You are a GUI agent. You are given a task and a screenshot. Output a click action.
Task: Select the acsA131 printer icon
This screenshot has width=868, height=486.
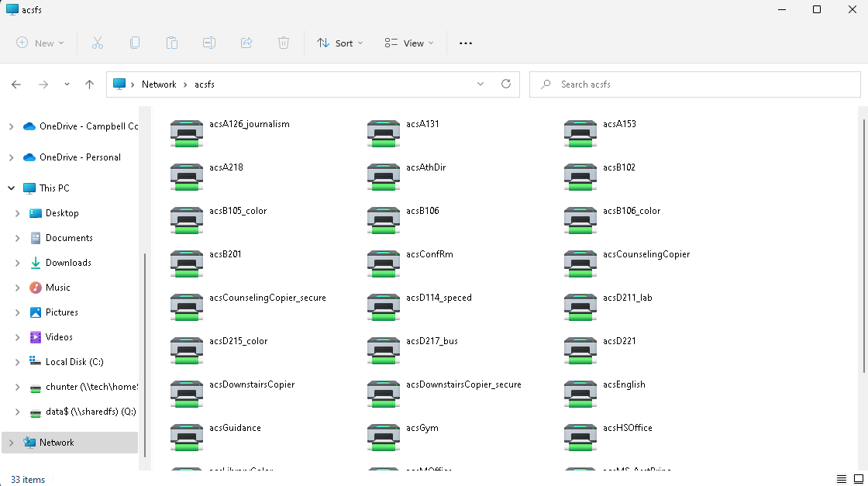383,133
